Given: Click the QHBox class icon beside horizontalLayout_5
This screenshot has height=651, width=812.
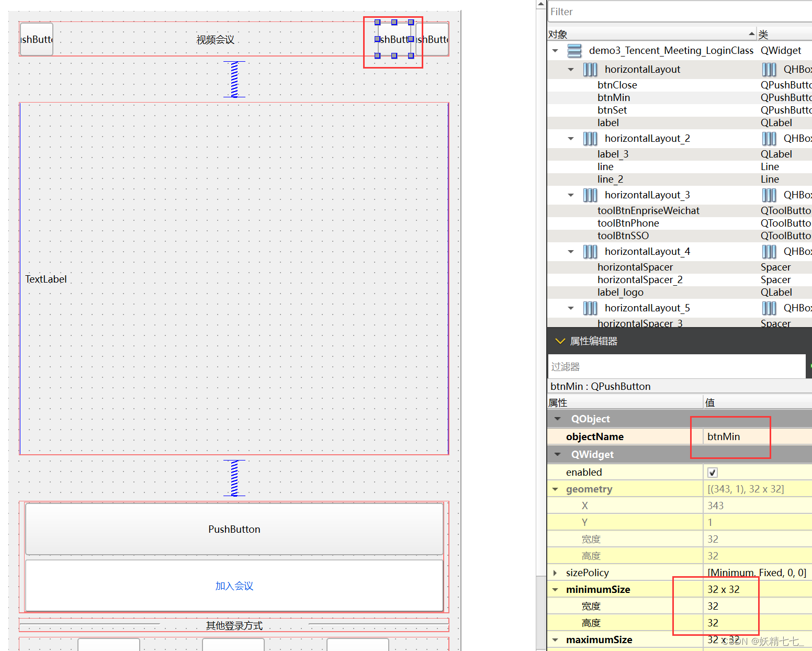Looking at the screenshot, I should point(769,308).
